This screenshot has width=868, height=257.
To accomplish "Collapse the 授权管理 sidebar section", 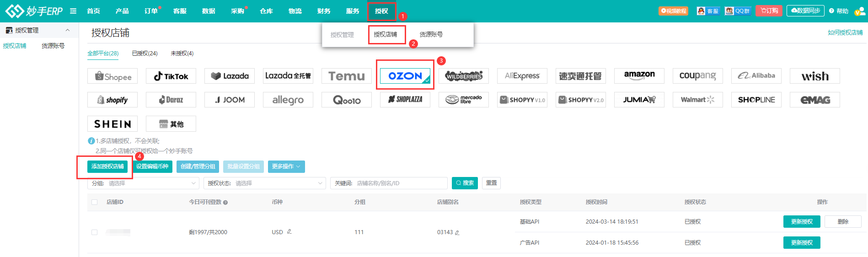I will point(68,30).
